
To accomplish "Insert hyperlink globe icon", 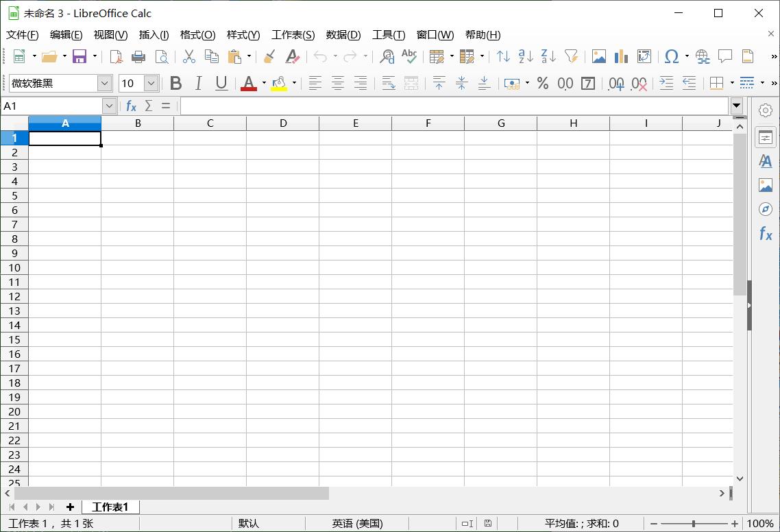I will [703, 56].
